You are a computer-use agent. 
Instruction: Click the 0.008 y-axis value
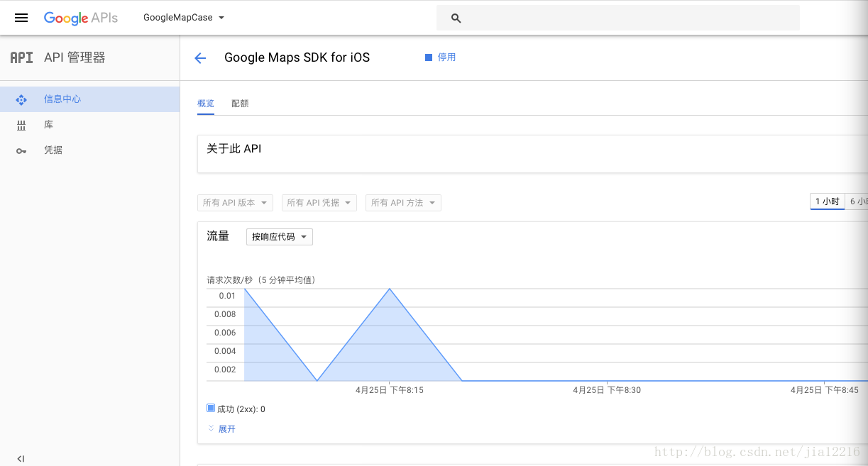(225, 314)
